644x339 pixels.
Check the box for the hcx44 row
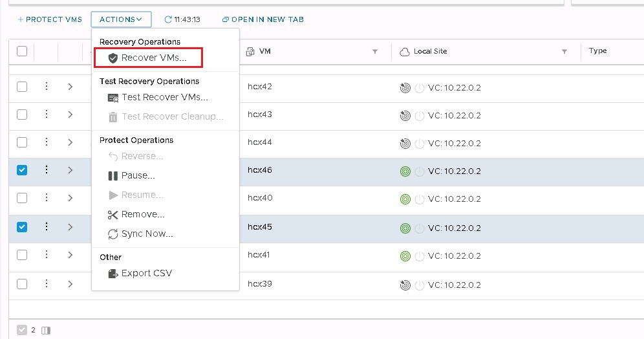pos(22,142)
